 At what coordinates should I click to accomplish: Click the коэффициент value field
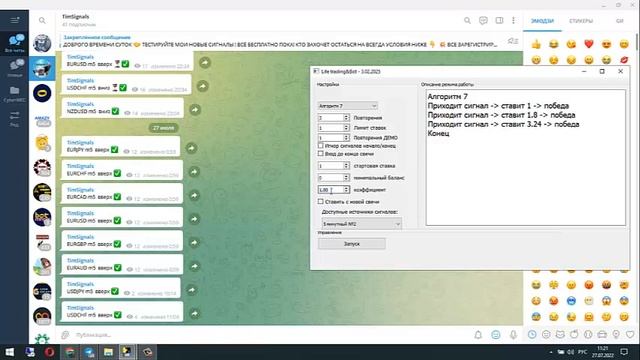pos(331,189)
